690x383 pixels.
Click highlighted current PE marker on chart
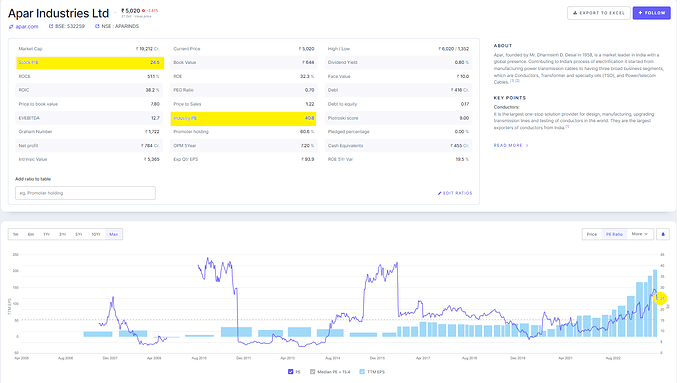point(660,298)
